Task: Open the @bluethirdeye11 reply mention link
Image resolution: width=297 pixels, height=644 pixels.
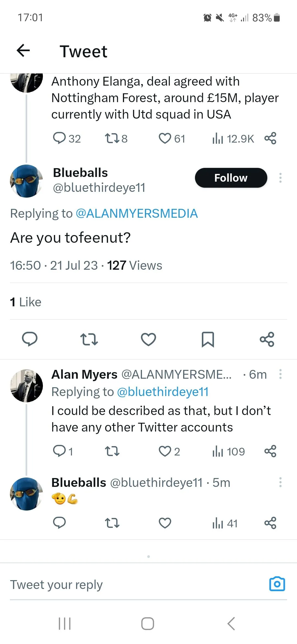Action: pos(163,392)
